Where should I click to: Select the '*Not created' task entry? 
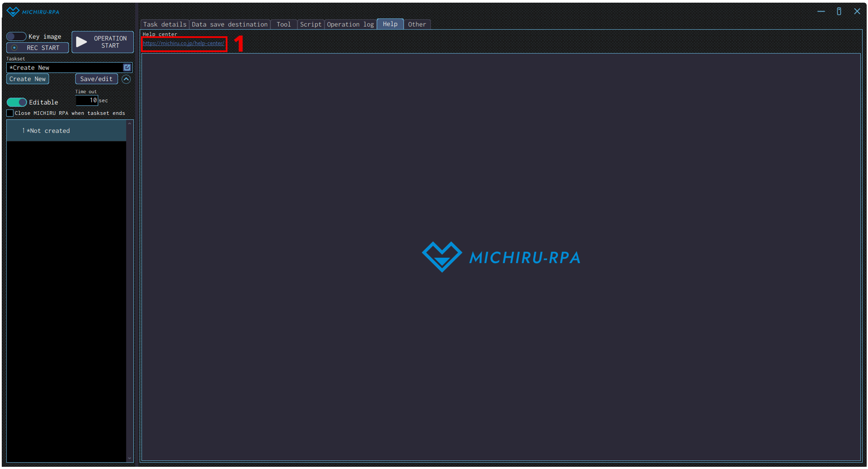click(x=66, y=131)
